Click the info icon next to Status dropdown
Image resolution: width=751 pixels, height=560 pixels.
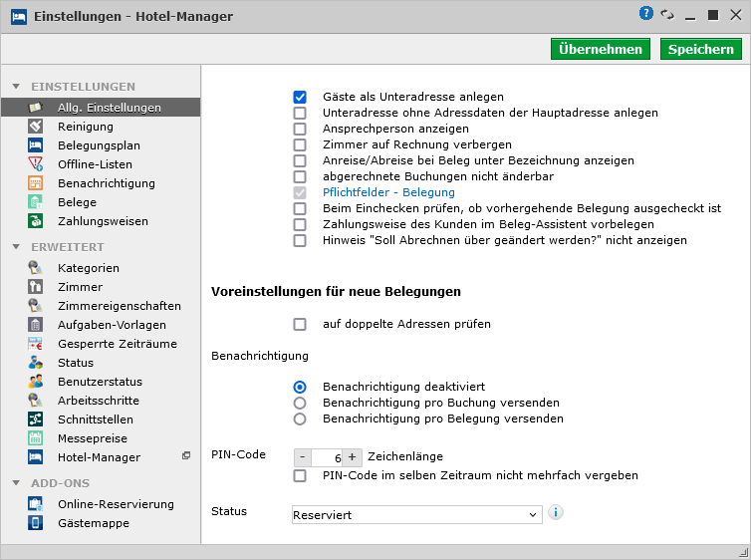coord(556,512)
